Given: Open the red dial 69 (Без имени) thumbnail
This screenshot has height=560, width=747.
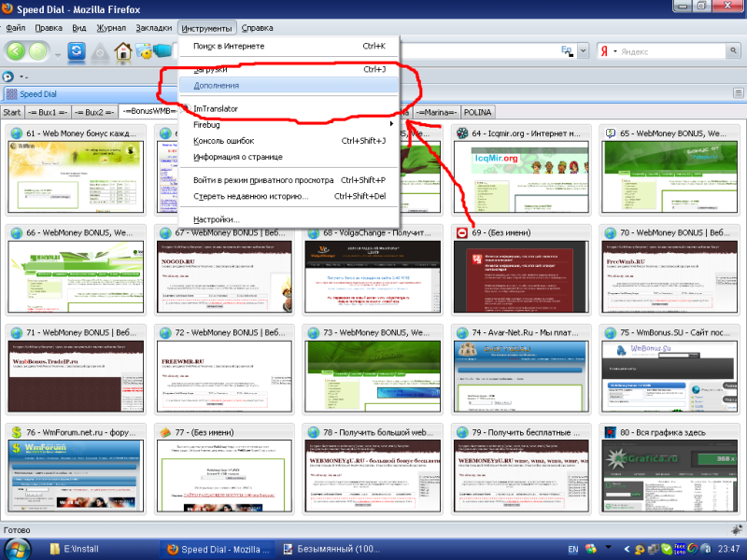Looking at the screenshot, I should click(x=521, y=276).
